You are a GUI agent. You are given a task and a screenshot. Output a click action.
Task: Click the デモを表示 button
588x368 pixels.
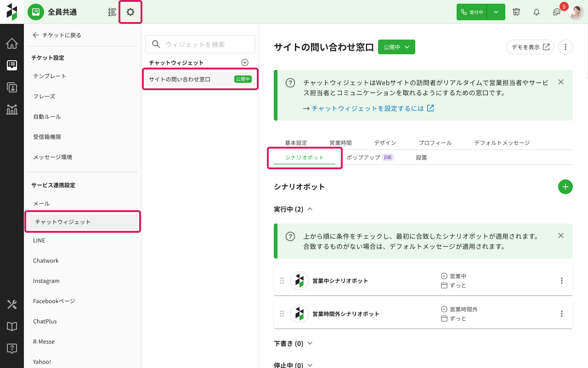(530, 47)
